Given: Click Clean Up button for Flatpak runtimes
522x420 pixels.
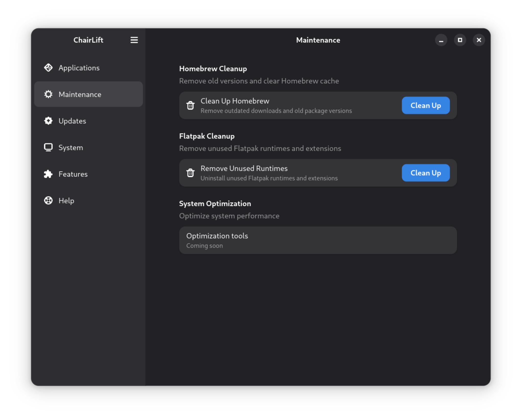Looking at the screenshot, I should (425, 173).
